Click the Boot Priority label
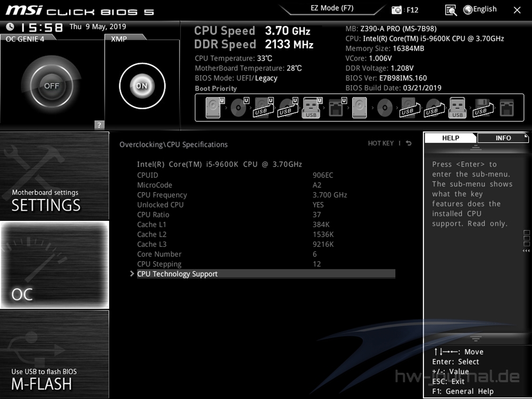This screenshot has width=532, height=399. click(216, 88)
